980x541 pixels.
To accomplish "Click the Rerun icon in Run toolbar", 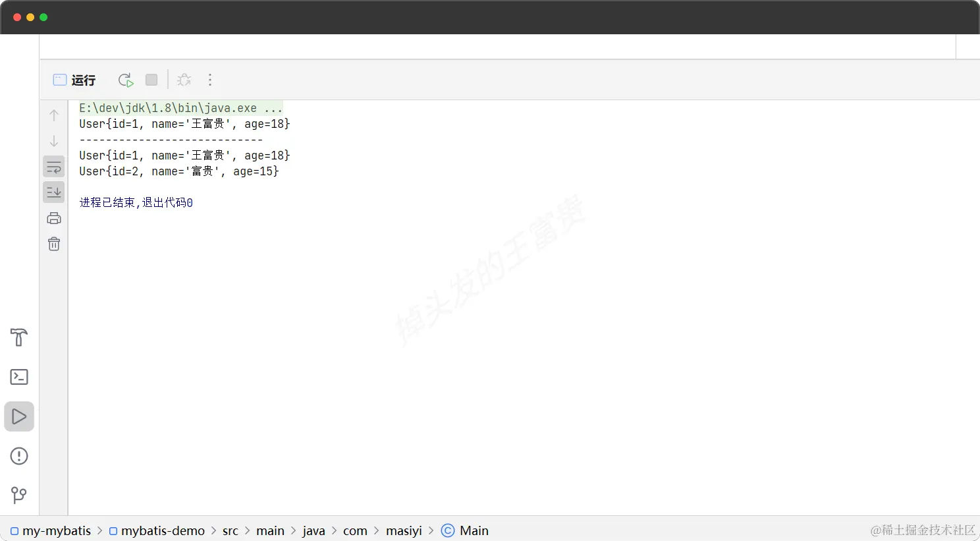I will (126, 80).
